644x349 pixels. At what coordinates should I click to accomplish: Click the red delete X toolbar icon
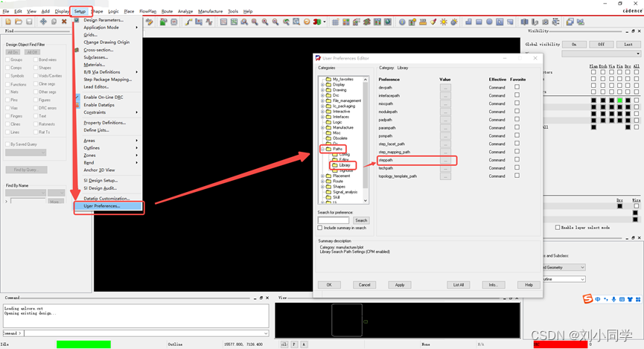pos(64,22)
